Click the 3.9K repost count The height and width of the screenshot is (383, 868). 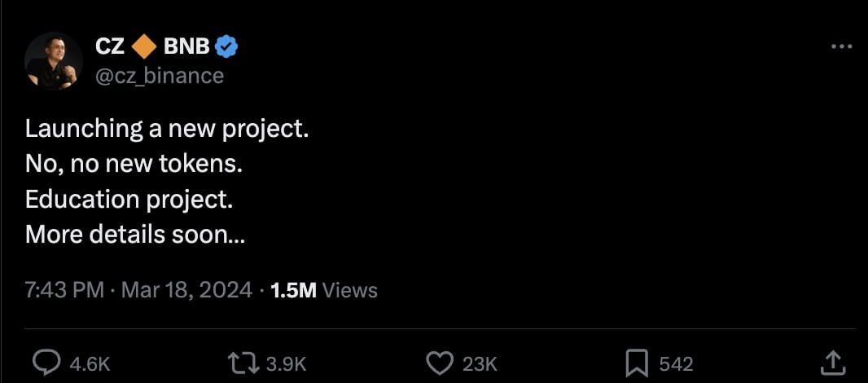pos(286,363)
